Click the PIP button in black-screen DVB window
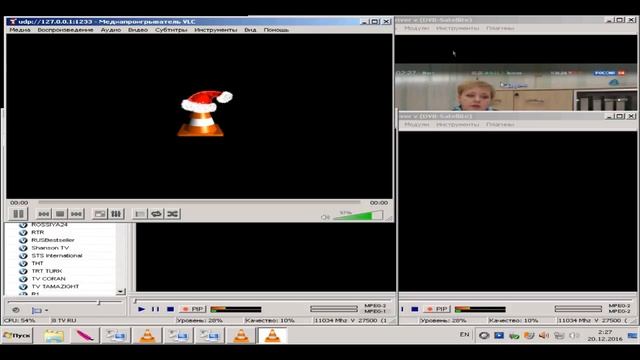This screenshot has height=360, width=640. click(x=437, y=309)
